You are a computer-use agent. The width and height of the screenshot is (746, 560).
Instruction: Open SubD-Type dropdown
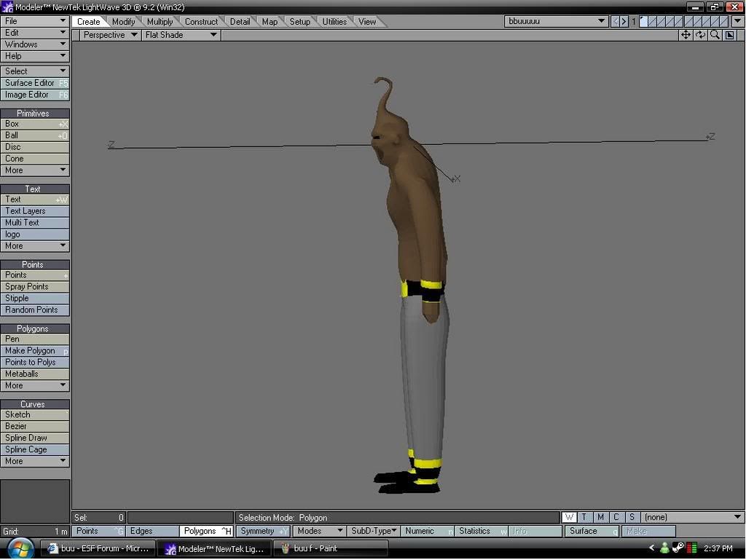pyautogui.click(x=374, y=531)
